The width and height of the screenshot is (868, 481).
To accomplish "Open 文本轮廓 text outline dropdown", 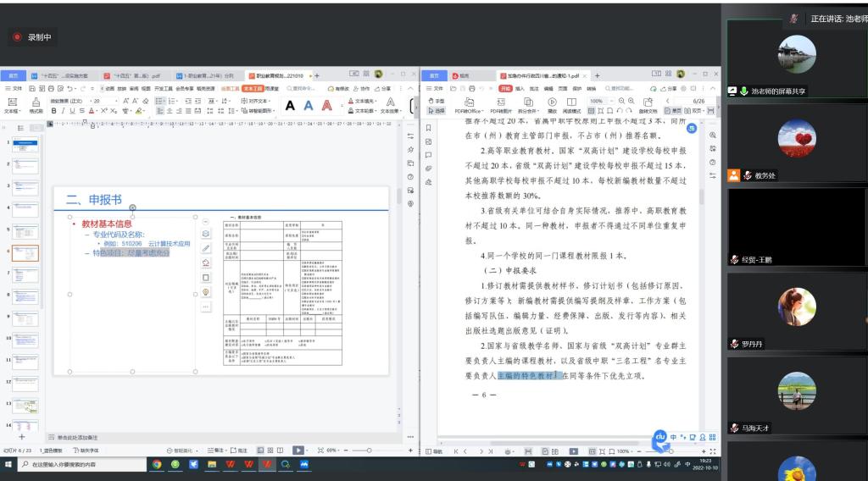I will [x=363, y=111].
